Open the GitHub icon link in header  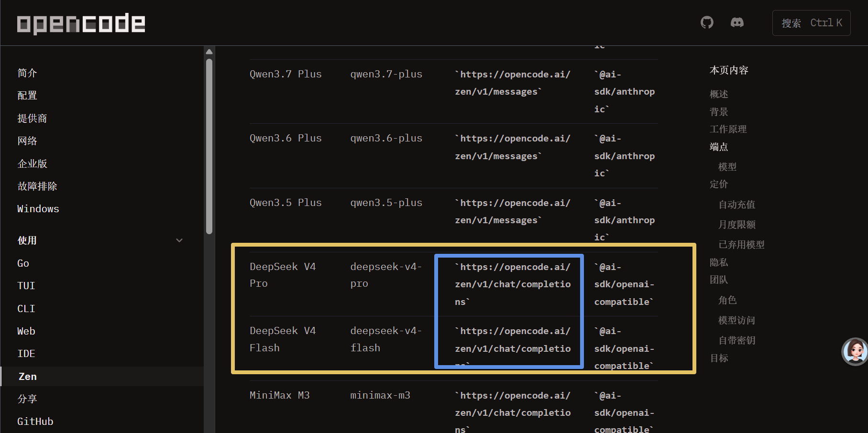pyautogui.click(x=707, y=22)
